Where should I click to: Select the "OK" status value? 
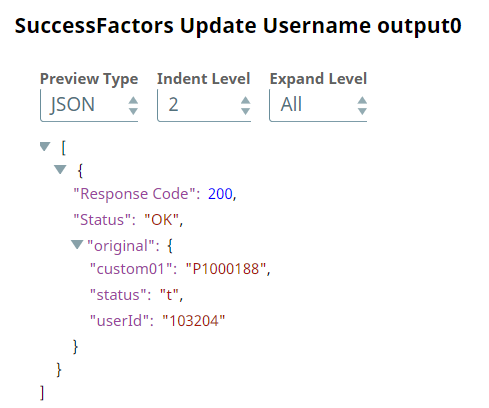coord(162,220)
